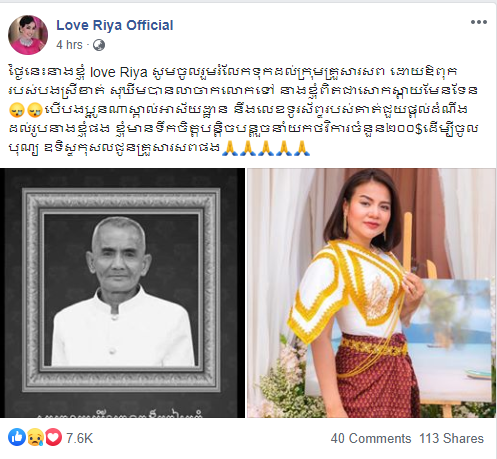Click the 200$ amount in the post text
Viewport: 497px width, 459px height.
pyautogui.click(x=405, y=129)
